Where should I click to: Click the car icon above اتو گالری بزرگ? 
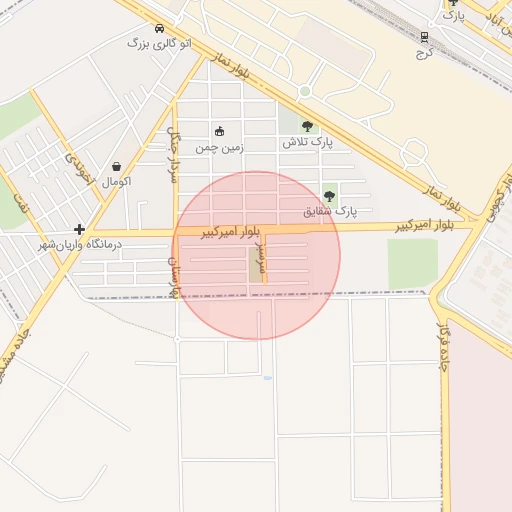pos(159,28)
